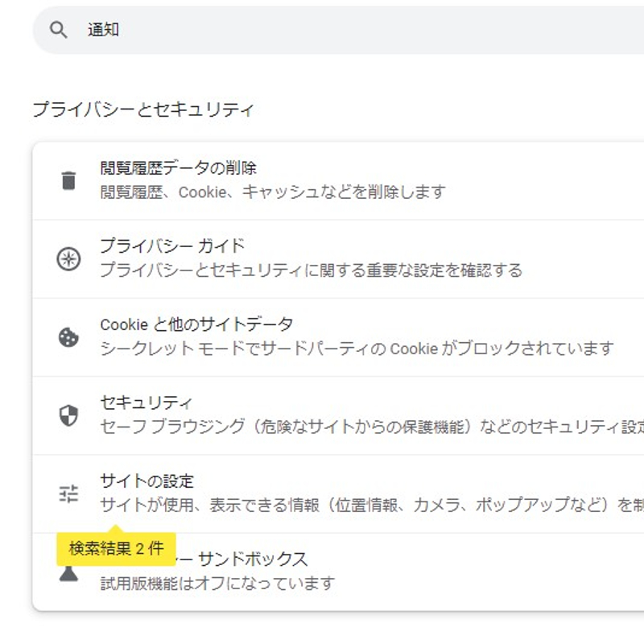The image size is (644, 644).
Task: Click the security shield icon
Action: 69,415
